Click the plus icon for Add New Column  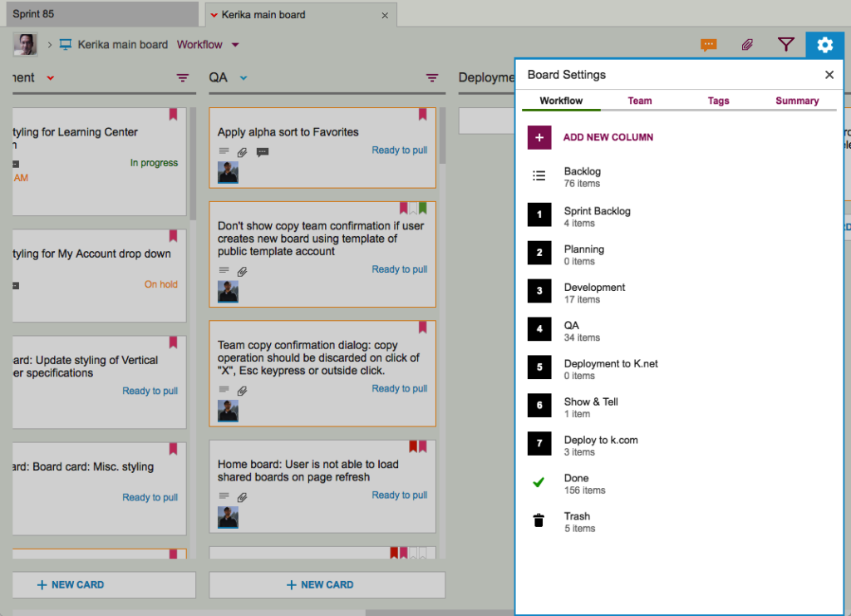[x=539, y=137]
